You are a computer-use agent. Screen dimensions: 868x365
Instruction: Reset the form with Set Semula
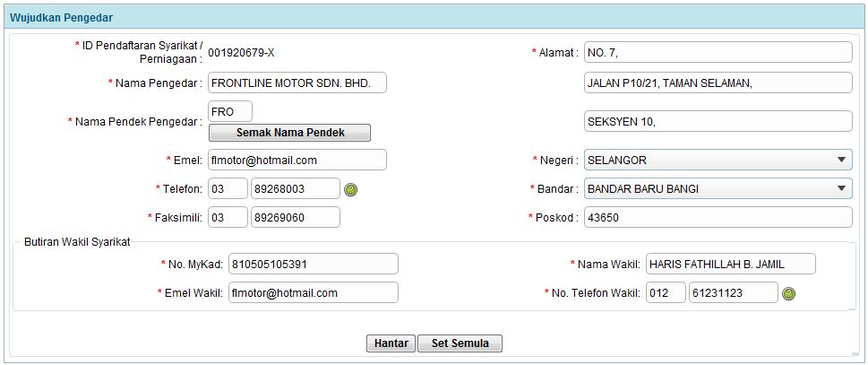tap(460, 343)
